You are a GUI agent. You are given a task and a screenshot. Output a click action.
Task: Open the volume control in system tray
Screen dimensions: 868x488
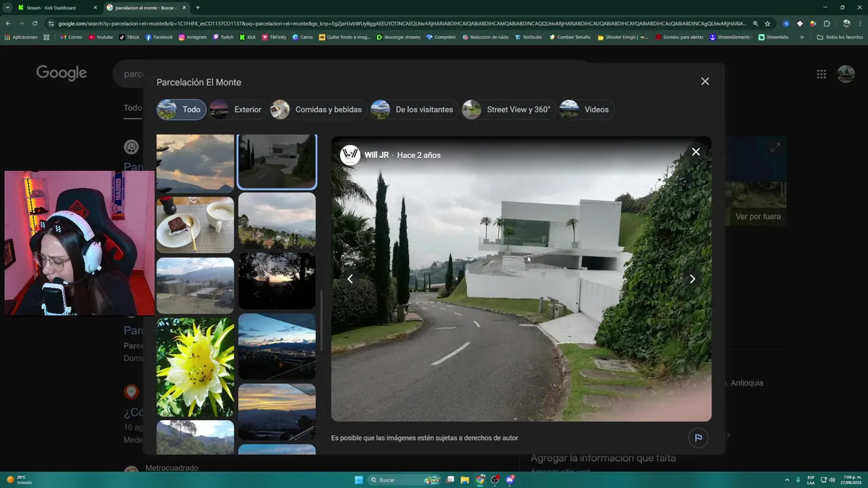pos(833,480)
